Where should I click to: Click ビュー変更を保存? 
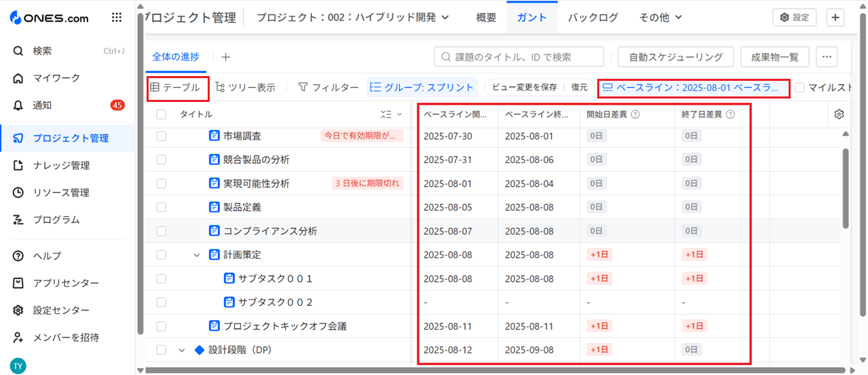(525, 87)
